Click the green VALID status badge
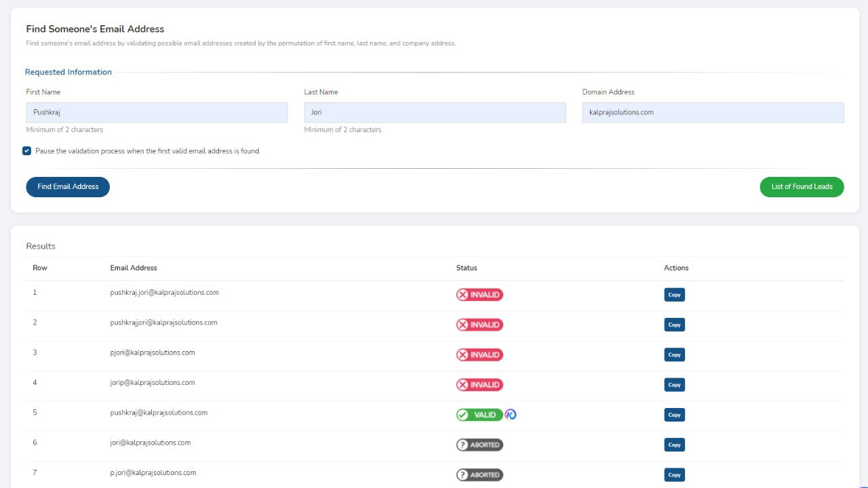 pyautogui.click(x=479, y=415)
